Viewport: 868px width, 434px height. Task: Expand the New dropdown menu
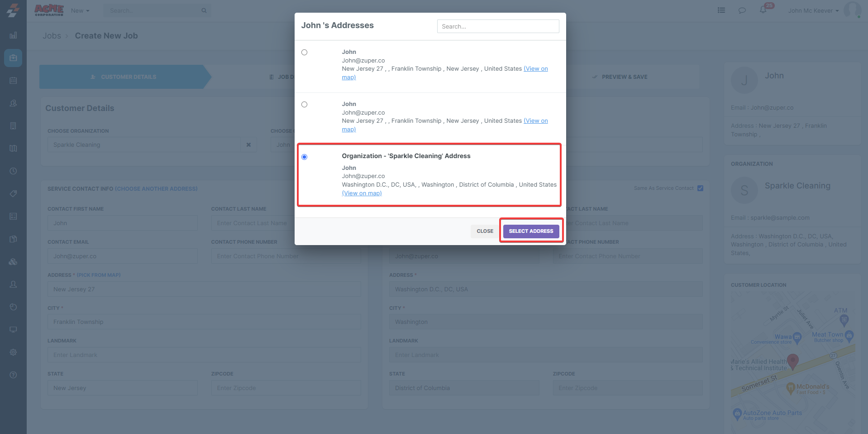(x=80, y=10)
